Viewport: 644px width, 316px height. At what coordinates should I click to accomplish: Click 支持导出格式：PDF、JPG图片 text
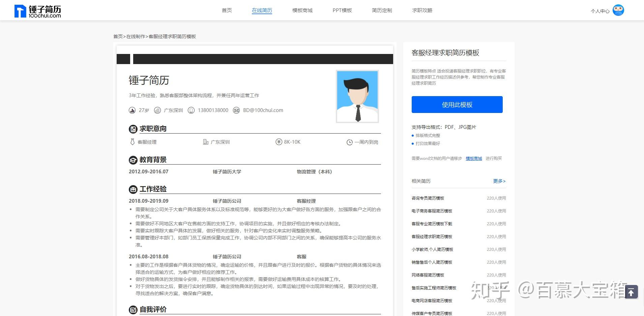click(x=444, y=127)
